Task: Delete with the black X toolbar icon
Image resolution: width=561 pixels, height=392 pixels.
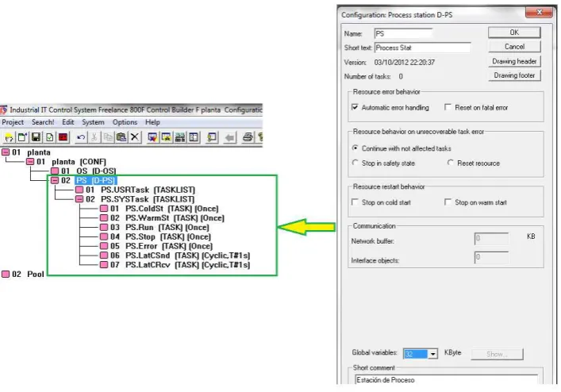Action: pos(135,137)
